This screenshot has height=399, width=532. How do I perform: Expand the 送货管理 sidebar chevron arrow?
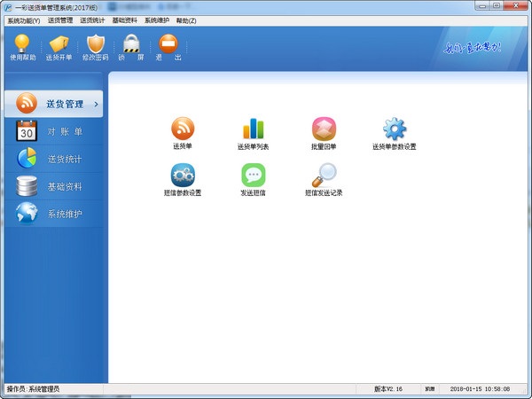96,104
